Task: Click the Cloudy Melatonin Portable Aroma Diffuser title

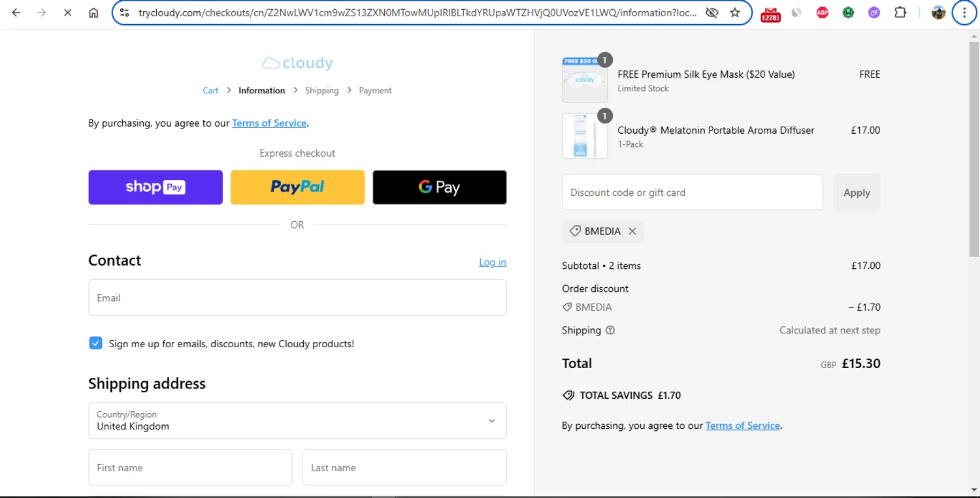Action: [716, 130]
